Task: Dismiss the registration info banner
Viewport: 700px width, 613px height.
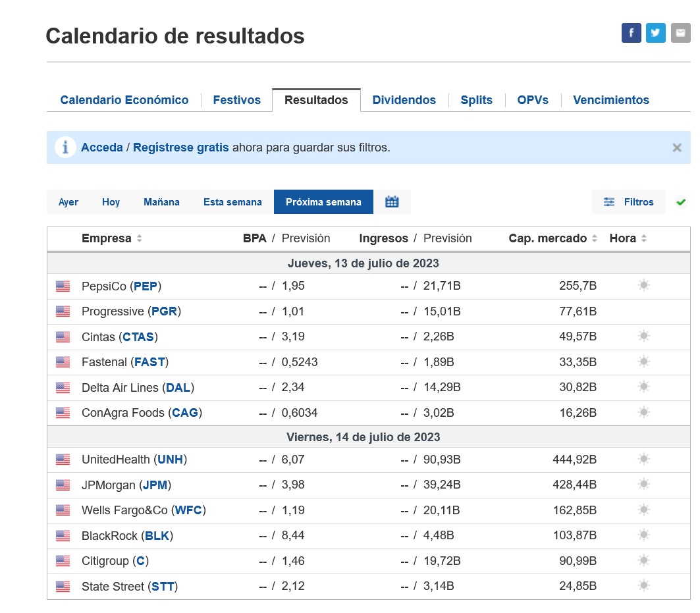Action: point(677,147)
